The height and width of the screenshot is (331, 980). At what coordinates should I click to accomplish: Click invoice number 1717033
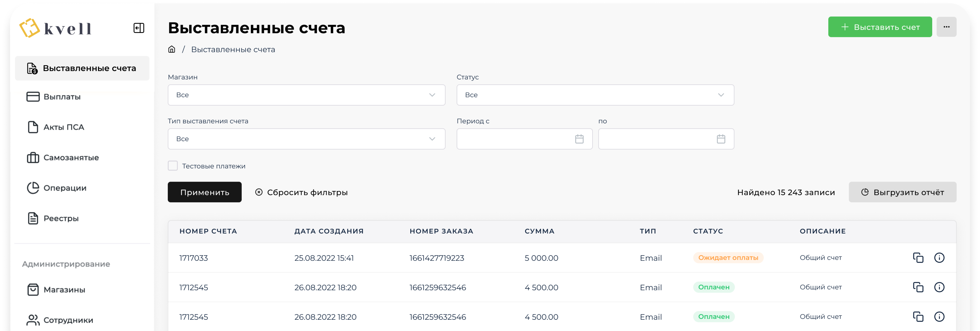193,258
